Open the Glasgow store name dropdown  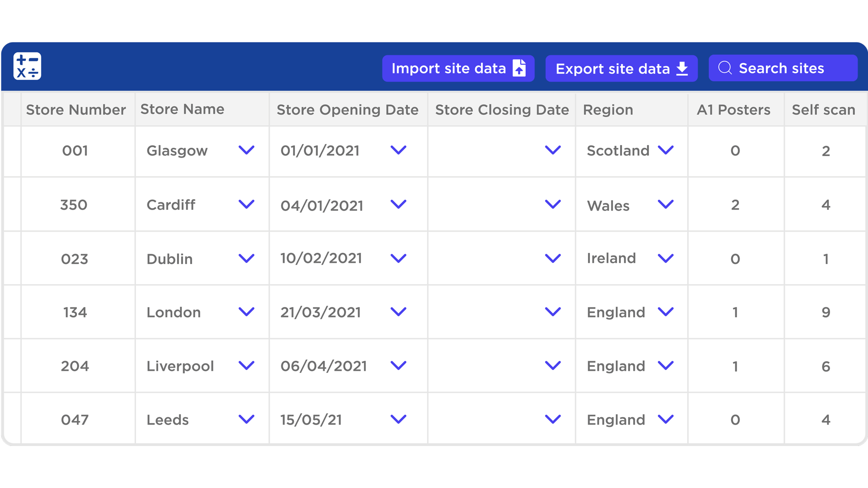coord(246,150)
